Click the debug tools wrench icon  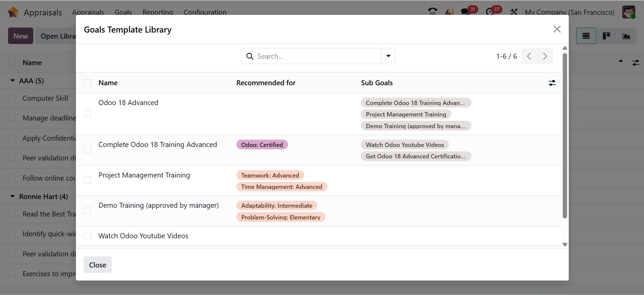[x=514, y=12]
